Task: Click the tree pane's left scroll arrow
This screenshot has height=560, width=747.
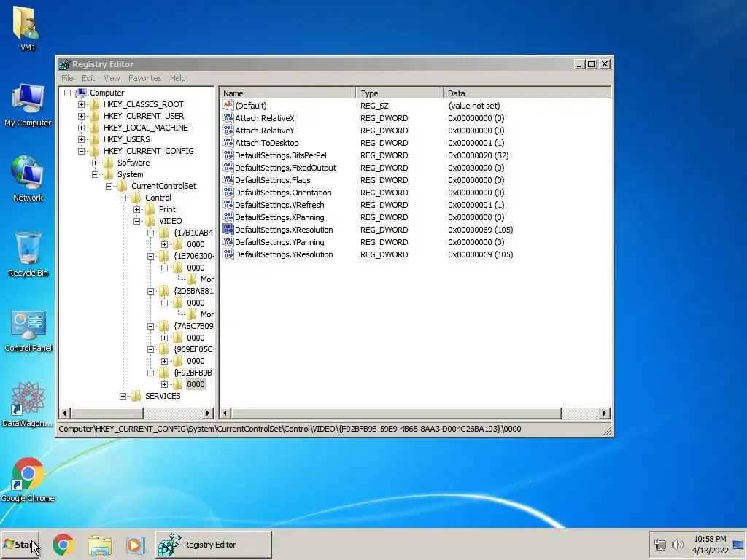Action: pos(65,413)
